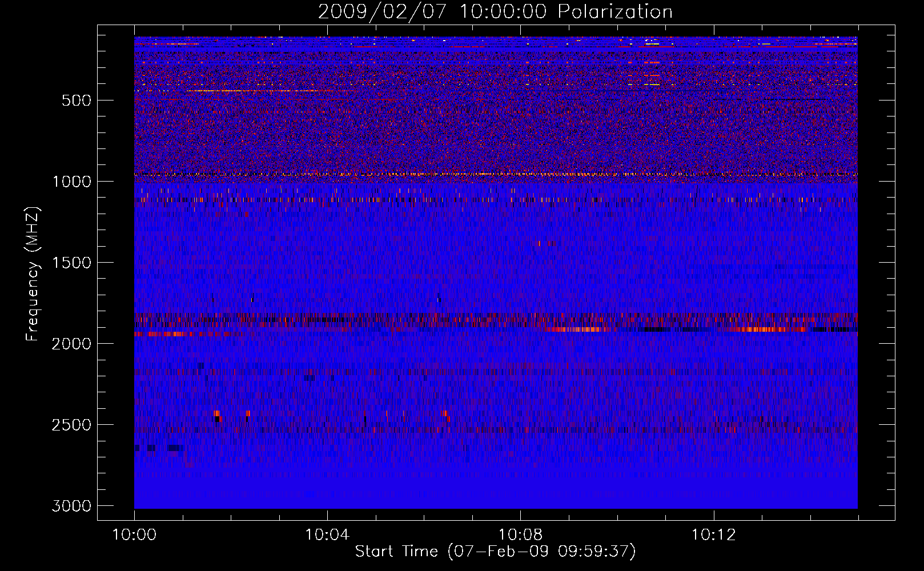Click the 10:00 time tick label

pos(134,535)
